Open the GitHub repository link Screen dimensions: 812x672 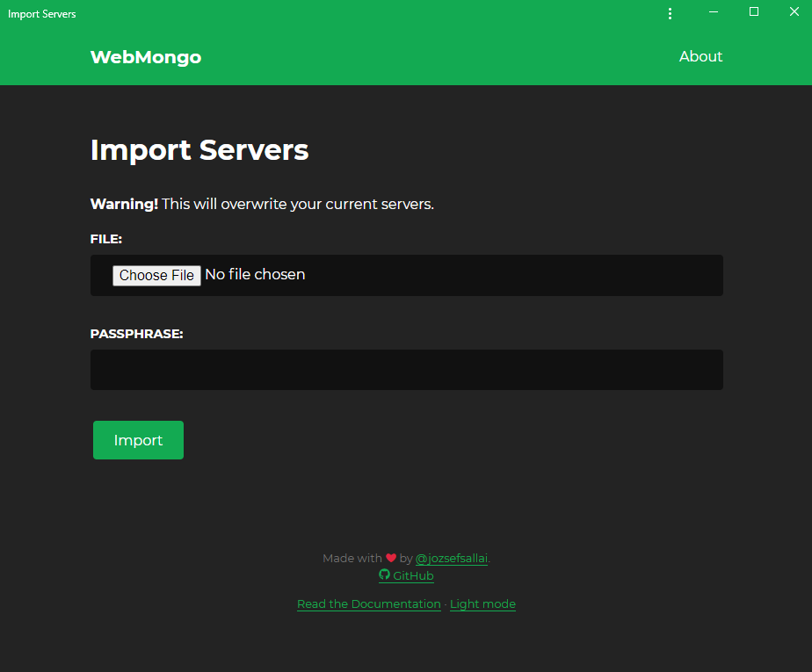[412, 575]
